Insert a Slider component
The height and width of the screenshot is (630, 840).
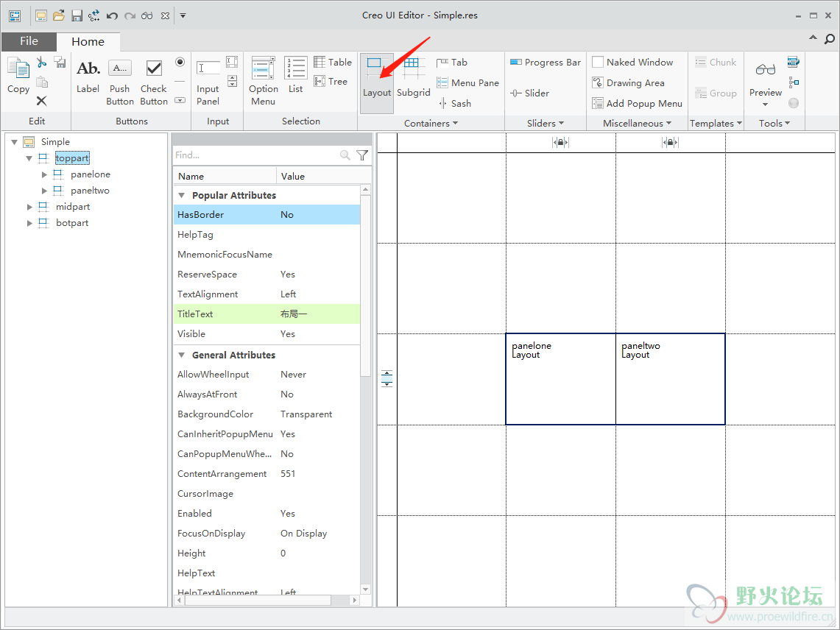click(529, 93)
